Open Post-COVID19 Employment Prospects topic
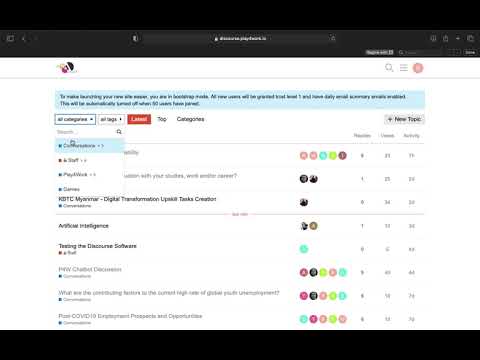The width and height of the screenshot is (480, 360). (x=130, y=316)
